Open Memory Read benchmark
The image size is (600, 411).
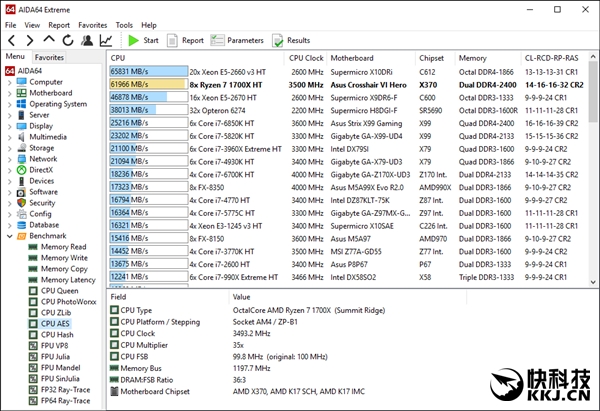(58, 247)
